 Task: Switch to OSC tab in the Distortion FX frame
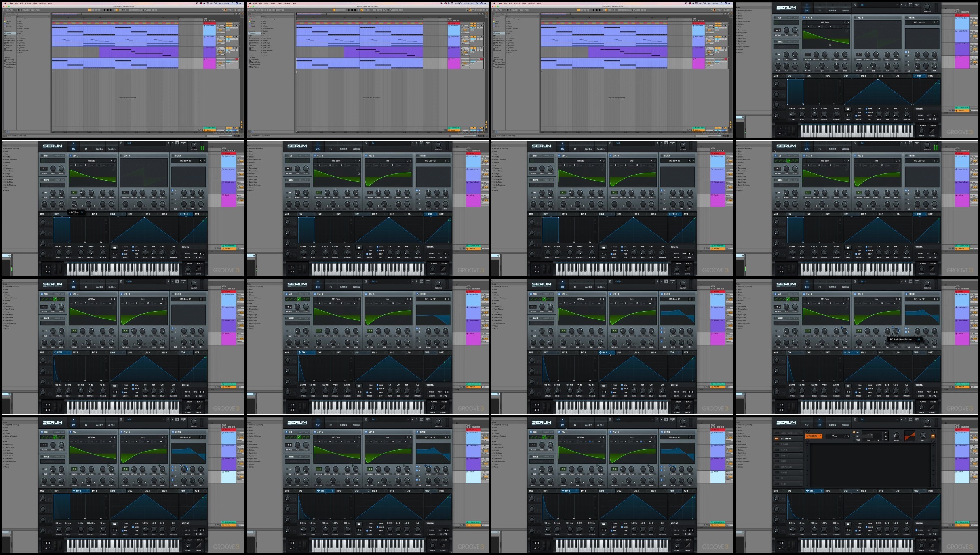pos(807,424)
